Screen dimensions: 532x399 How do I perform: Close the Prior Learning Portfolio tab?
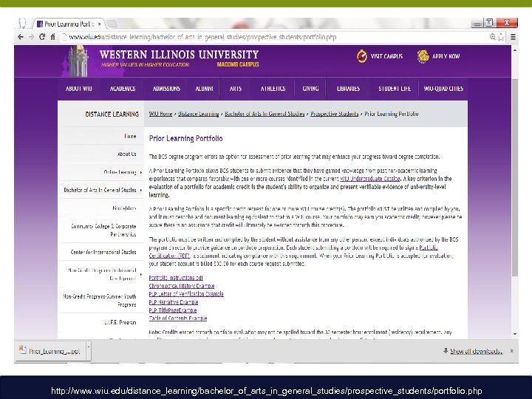[100, 24]
